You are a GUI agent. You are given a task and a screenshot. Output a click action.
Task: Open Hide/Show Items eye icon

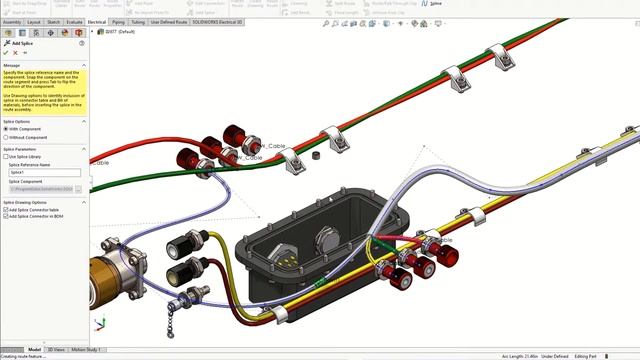tap(400, 24)
